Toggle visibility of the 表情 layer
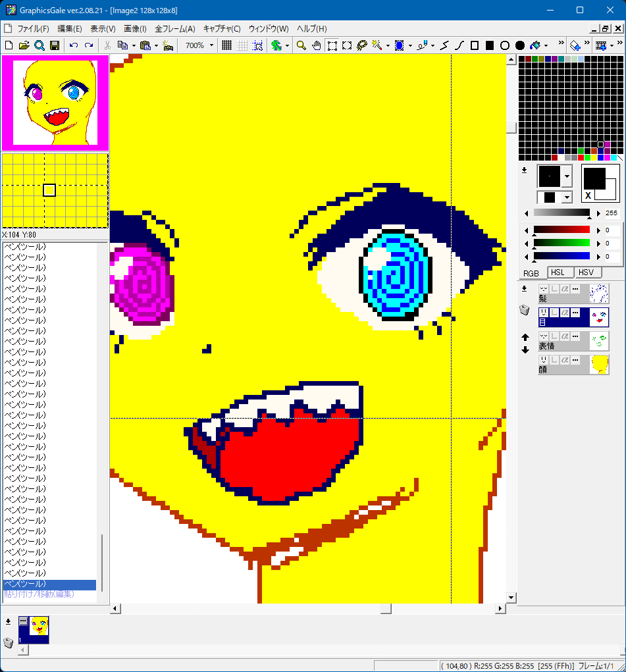 [544, 336]
